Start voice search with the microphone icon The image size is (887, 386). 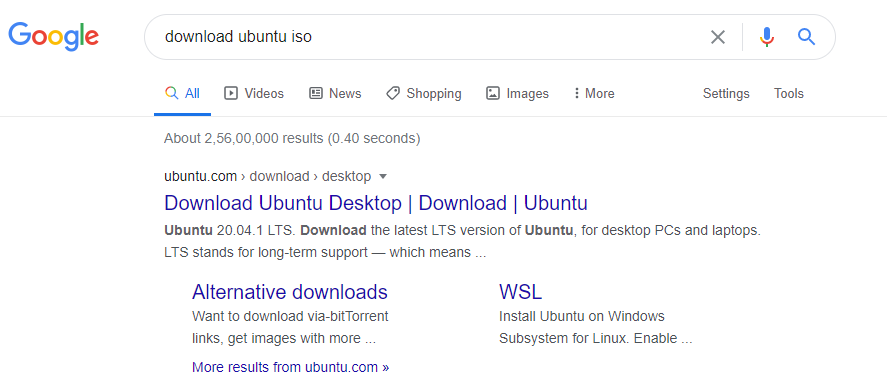pos(767,37)
